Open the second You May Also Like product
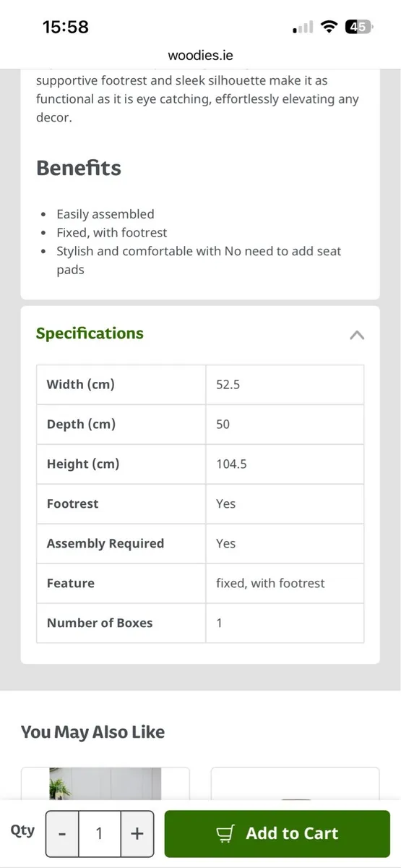401x868 pixels. pos(295,784)
